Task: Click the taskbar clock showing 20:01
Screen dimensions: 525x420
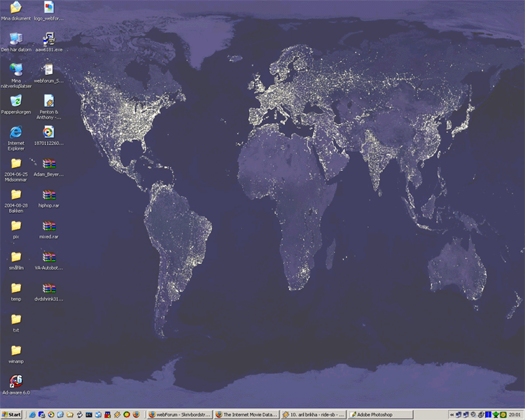Action: point(514,414)
